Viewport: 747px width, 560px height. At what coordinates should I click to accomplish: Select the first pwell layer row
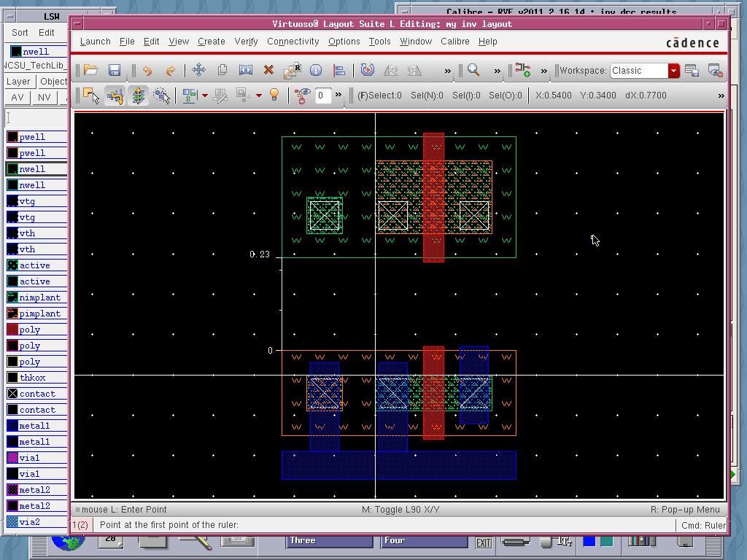pos(36,137)
